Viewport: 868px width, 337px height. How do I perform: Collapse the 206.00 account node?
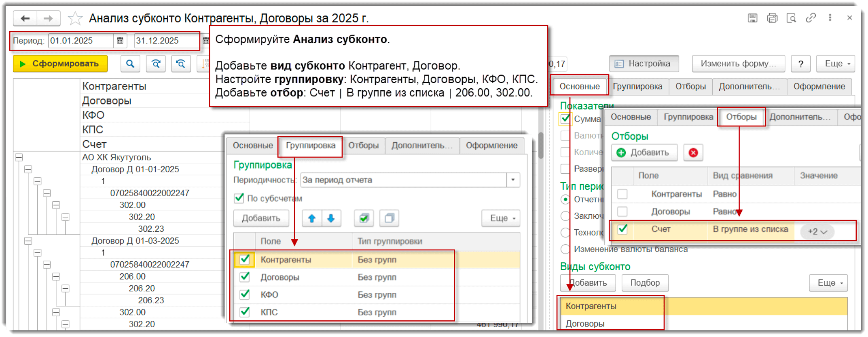click(56, 277)
